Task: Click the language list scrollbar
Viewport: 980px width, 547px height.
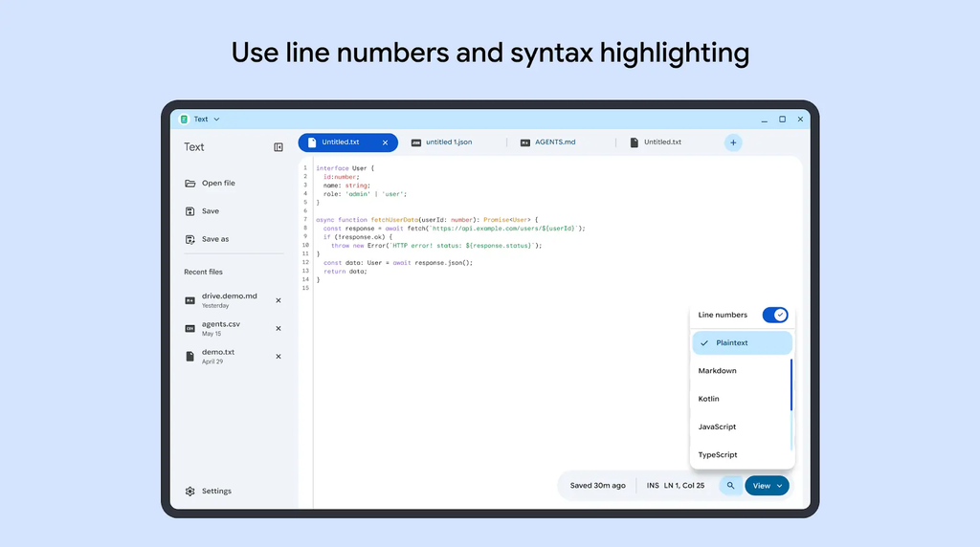Action: click(x=791, y=384)
